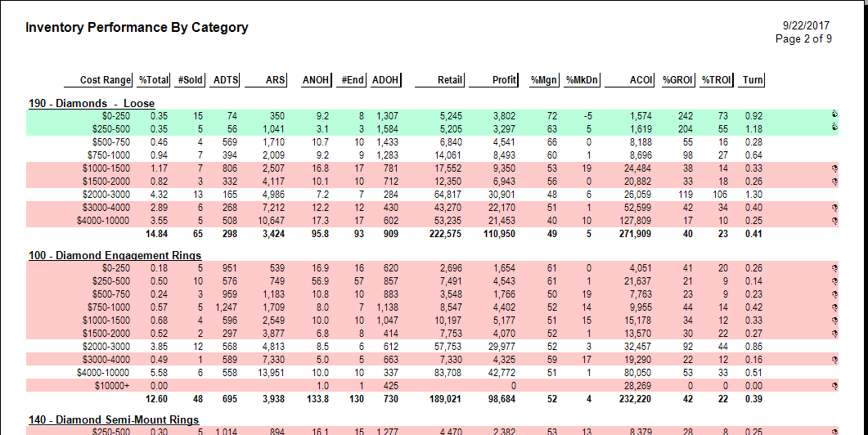Select the 100 - Diamond Engagement Rings heading

[115, 256]
